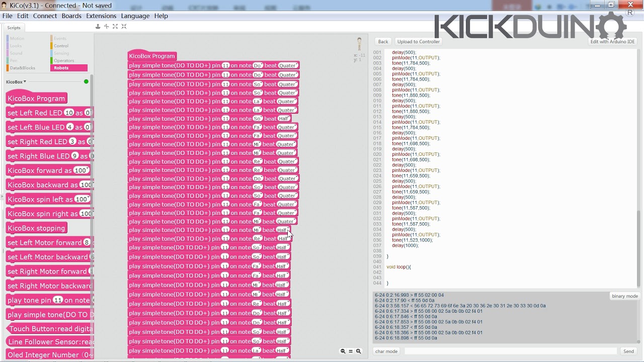Screen dimensions: 644x362
Task: Zoom in the script area with magnifier icon
Action: pos(358,351)
